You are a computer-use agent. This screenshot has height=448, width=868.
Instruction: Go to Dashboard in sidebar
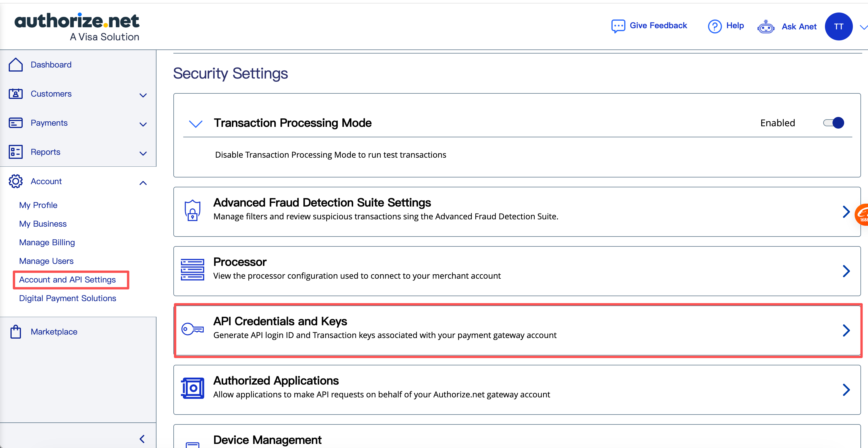(x=51, y=65)
